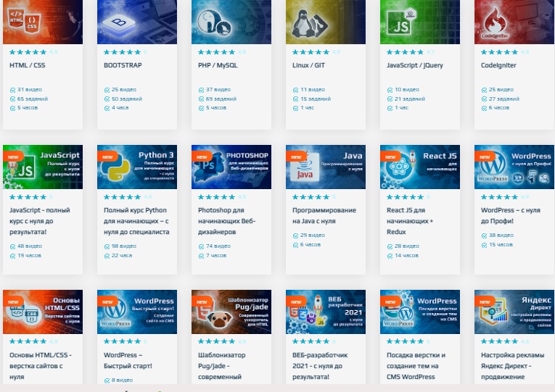Click WordPress – Быстрый старт! title
The image size is (555, 392).
(x=128, y=361)
